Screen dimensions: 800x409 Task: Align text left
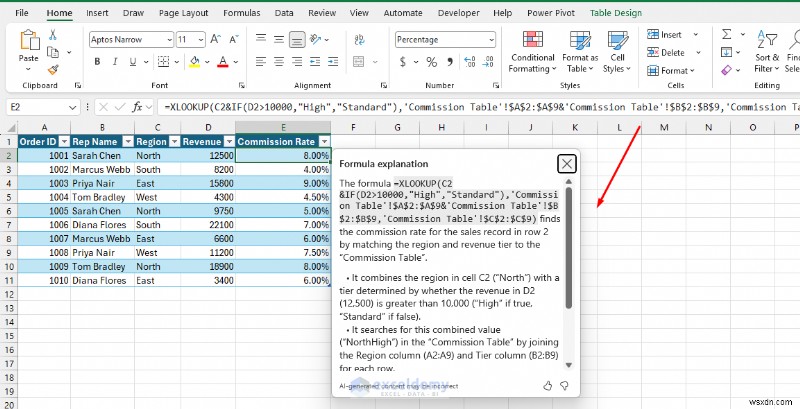coord(261,62)
